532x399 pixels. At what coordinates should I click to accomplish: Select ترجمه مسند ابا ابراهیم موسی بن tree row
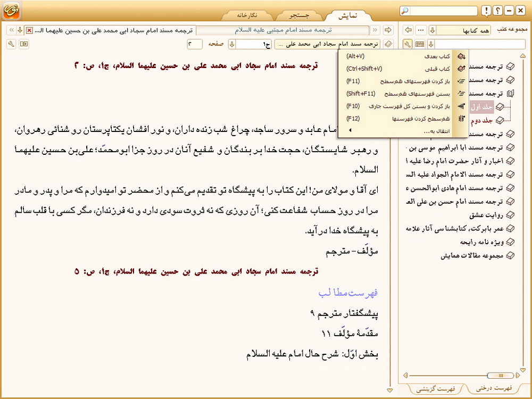pos(455,147)
